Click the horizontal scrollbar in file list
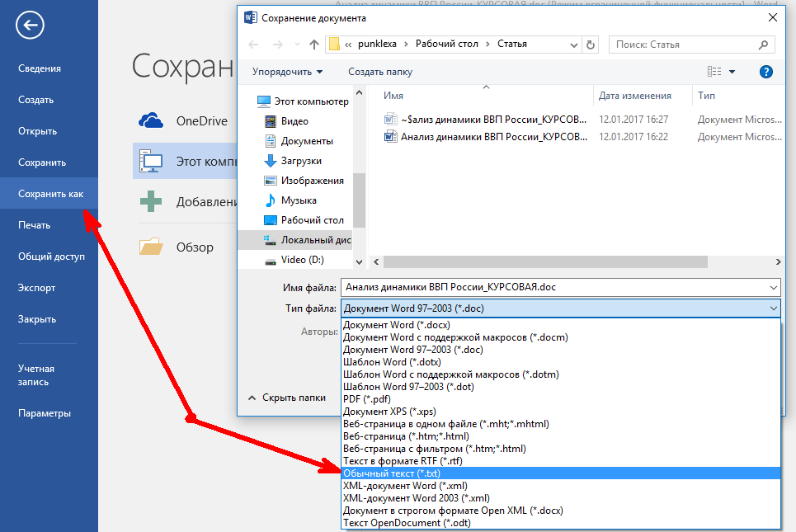Screen dimensions: 796x532 click(x=536, y=261)
